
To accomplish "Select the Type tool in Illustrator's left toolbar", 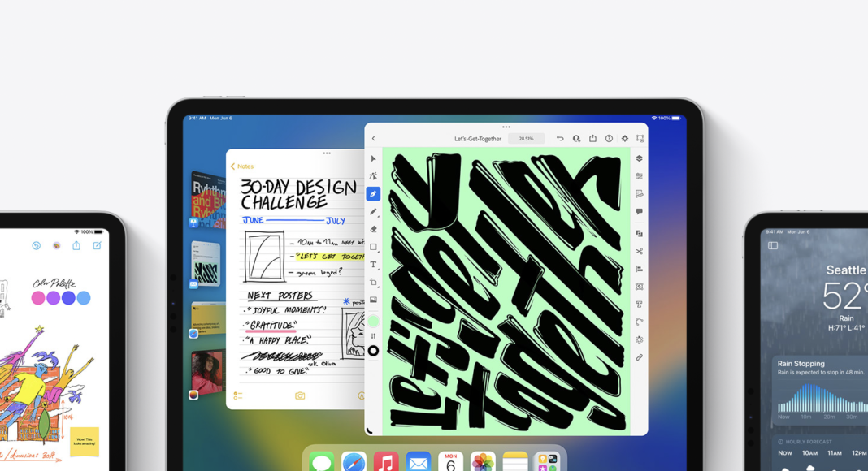I will [x=374, y=265].
